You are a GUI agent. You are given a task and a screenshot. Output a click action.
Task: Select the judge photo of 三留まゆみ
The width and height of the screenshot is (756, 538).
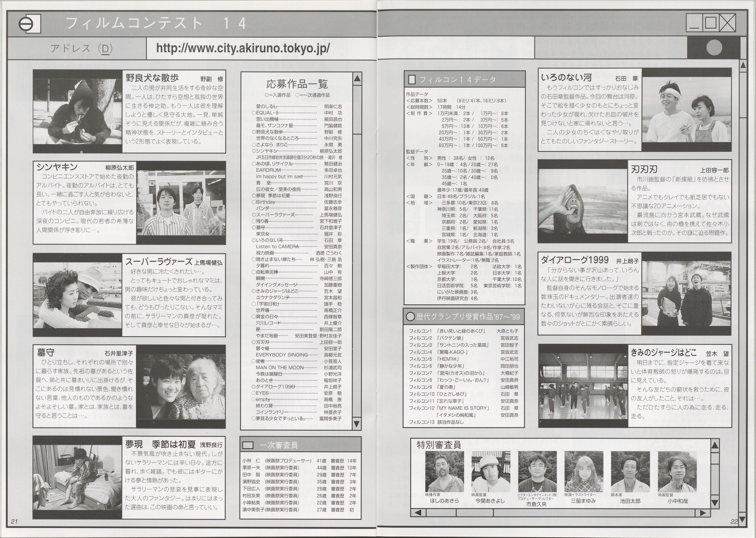(x=583, y=472)
